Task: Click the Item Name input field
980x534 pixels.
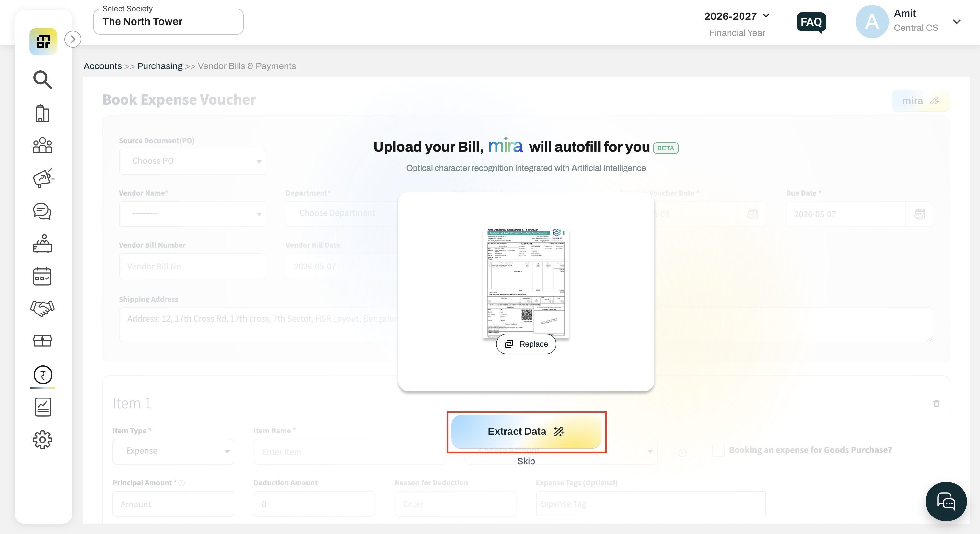Action: tap(350, 451)
